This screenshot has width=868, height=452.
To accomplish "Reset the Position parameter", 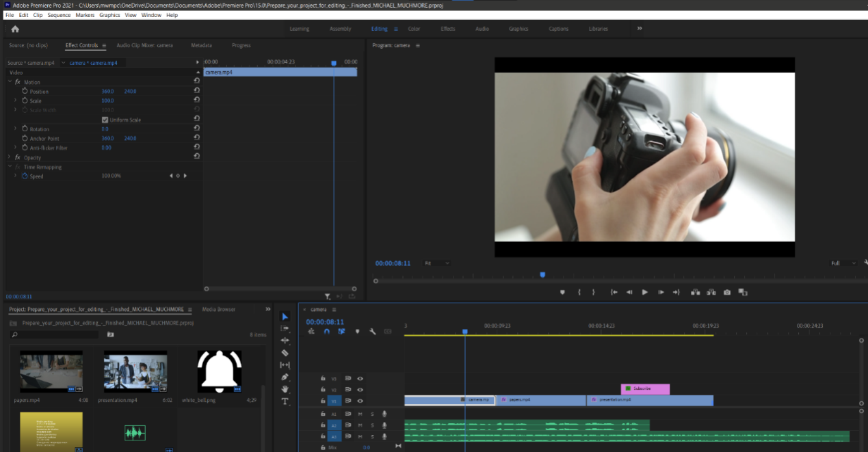I will pyautogui.click(x=197, y=91).
